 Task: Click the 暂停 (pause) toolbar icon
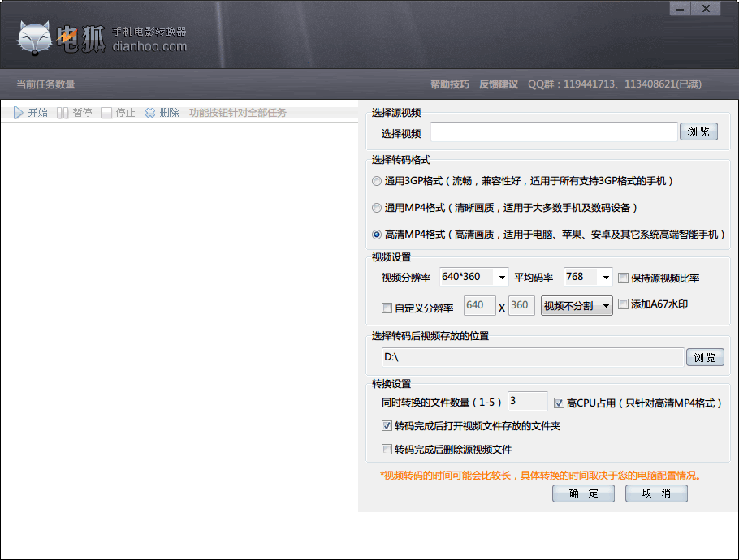tap(63, 113)
